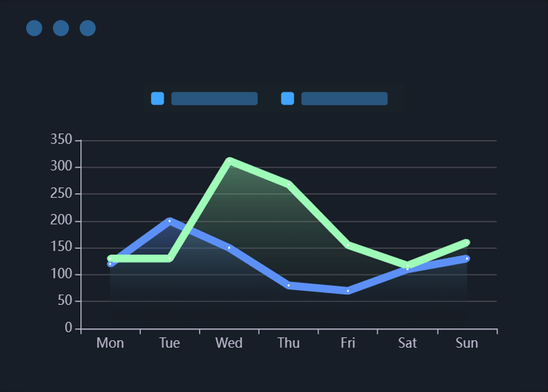Click the third window dot at top-left
This screenshot has width=548, height=392.
[88, 28]
